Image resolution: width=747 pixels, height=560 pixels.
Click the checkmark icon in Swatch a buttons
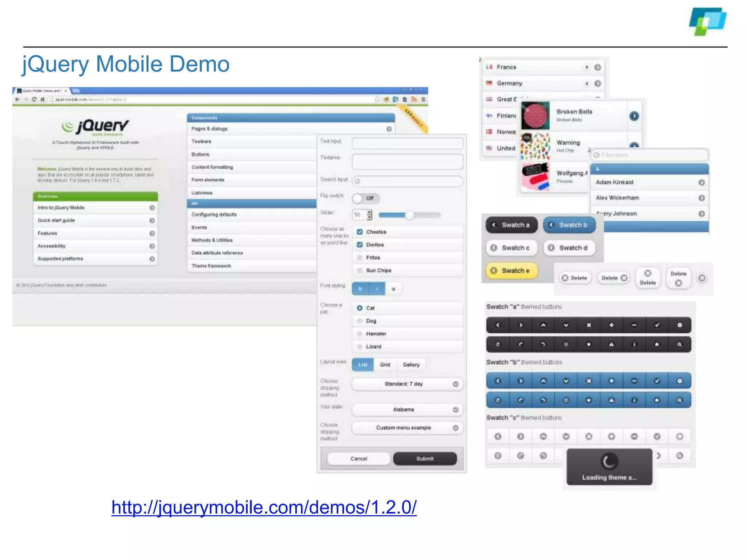(657, 325)
